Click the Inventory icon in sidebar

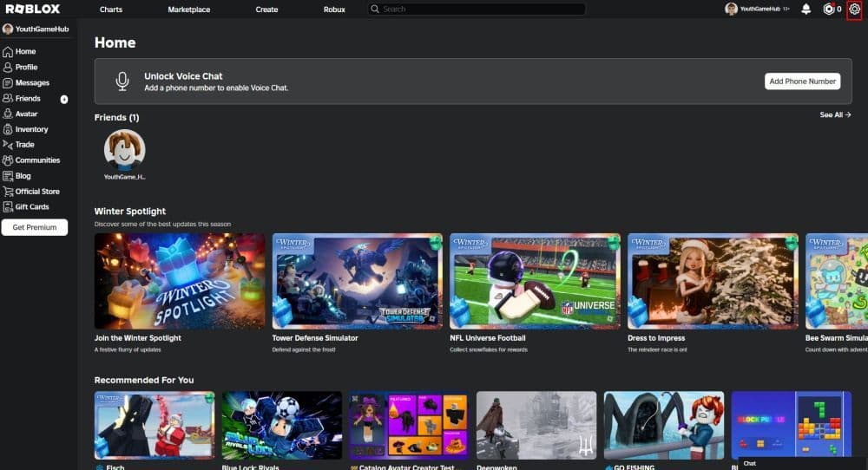click(x=8, y=129)
